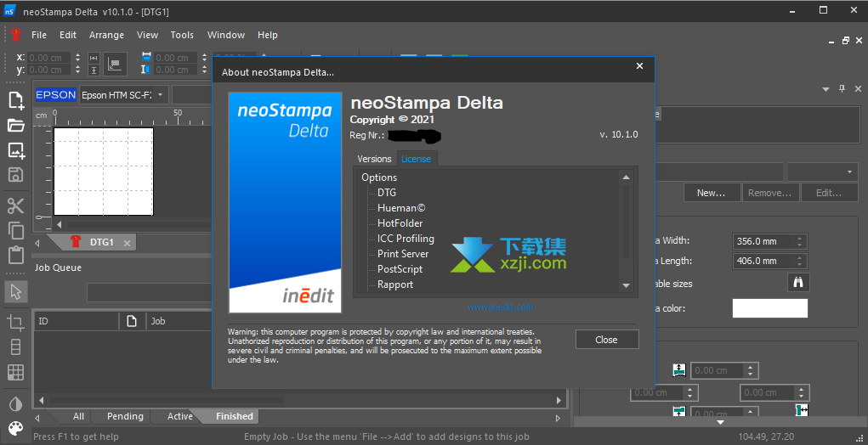Viewport: 868px width, 445px height.
Task: Click the half-circle contrast icon
Action: (x=16, y=404)
